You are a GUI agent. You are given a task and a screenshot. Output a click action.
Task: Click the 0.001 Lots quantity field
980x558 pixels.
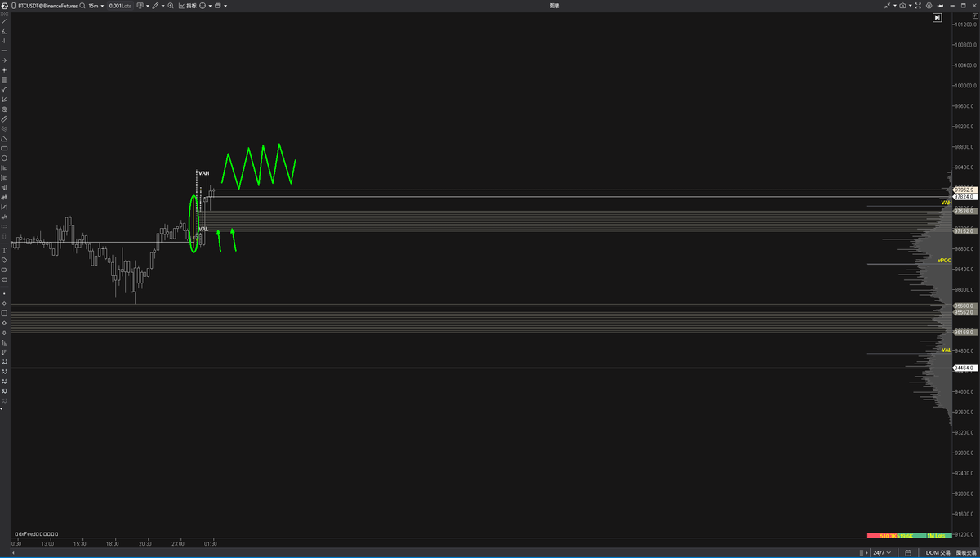[121, 6]
